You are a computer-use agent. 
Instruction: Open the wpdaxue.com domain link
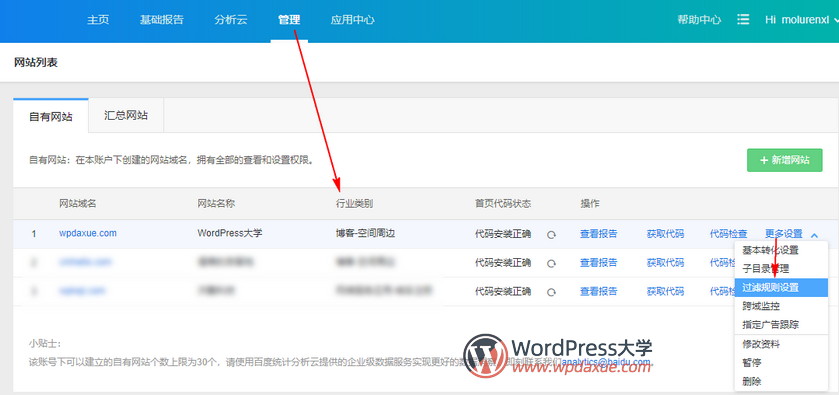pos(88,233)
